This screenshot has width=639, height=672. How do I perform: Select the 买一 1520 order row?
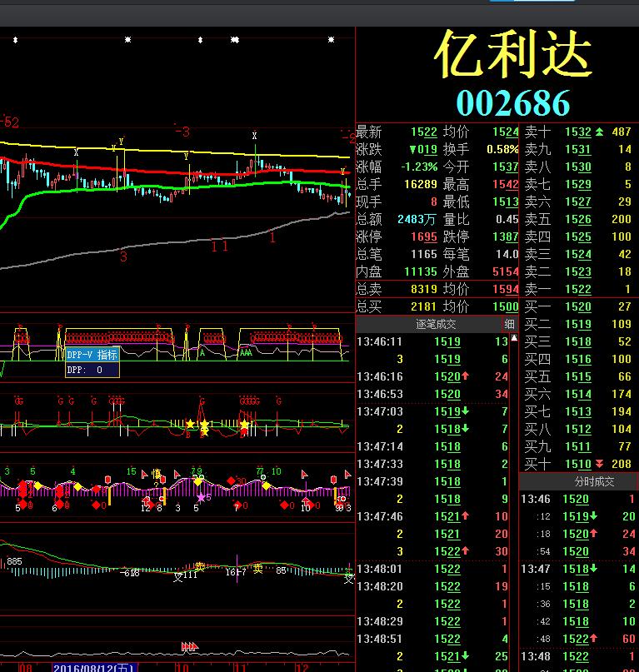(x=578, y=307)
